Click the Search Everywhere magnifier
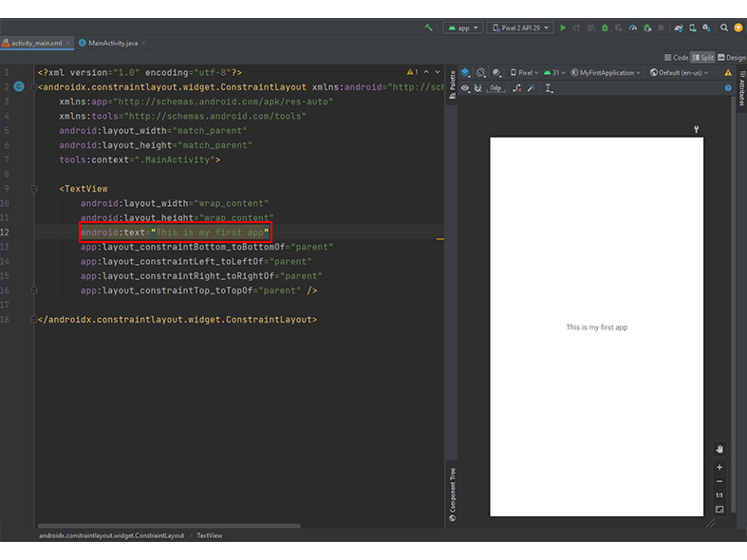This screenshot has height=560, width=747. (724, 28)
